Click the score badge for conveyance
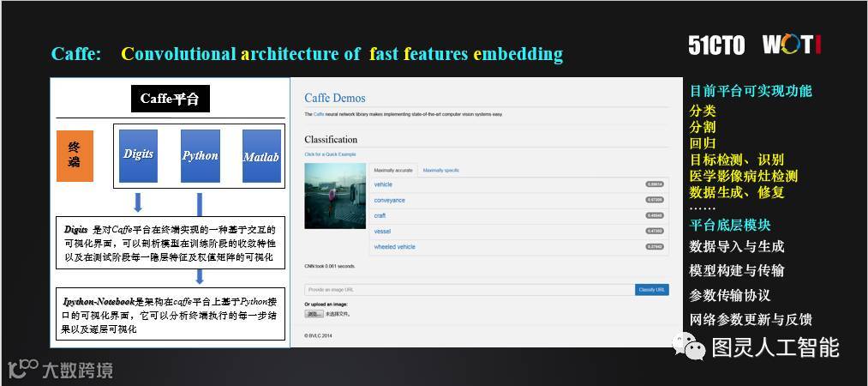The height and width of the screenshot is (386, 868). (655, 200)
